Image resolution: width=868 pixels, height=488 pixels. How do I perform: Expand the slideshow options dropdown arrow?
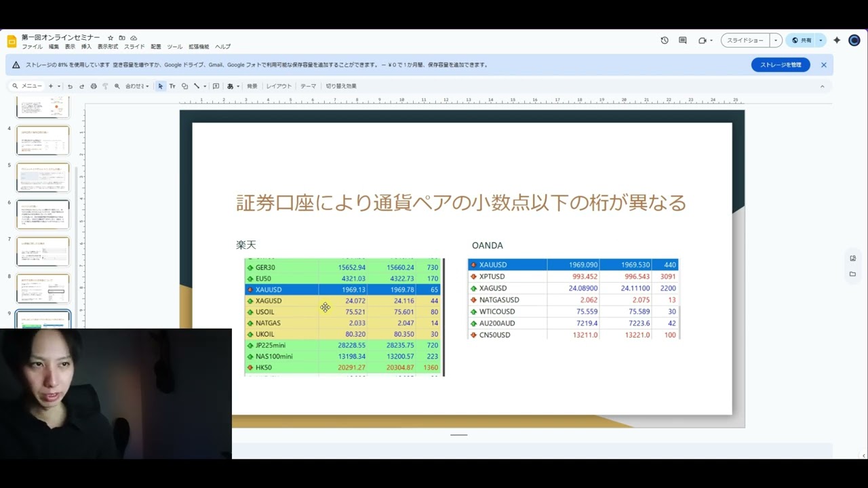pyautogui.click(x=776, y=41)
